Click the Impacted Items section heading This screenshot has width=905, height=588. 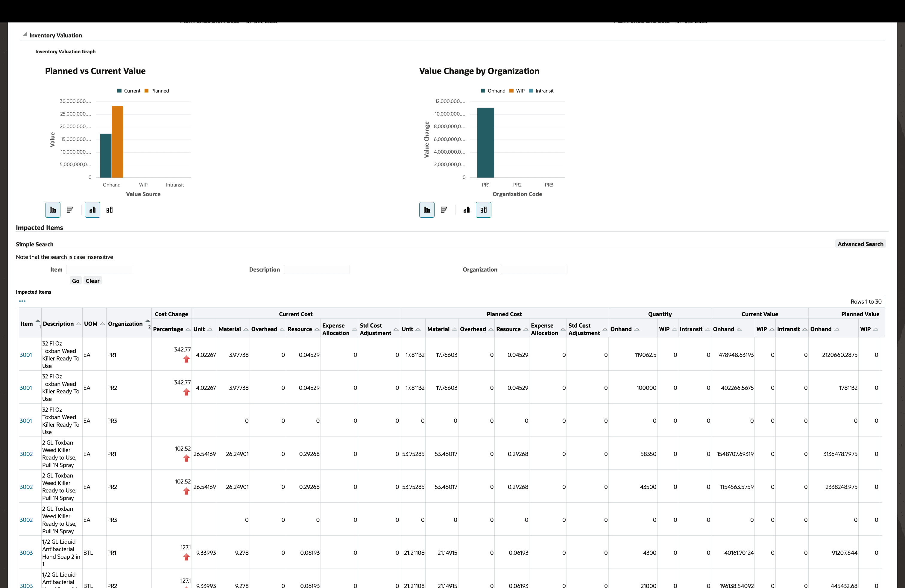(x=39, y=228)
